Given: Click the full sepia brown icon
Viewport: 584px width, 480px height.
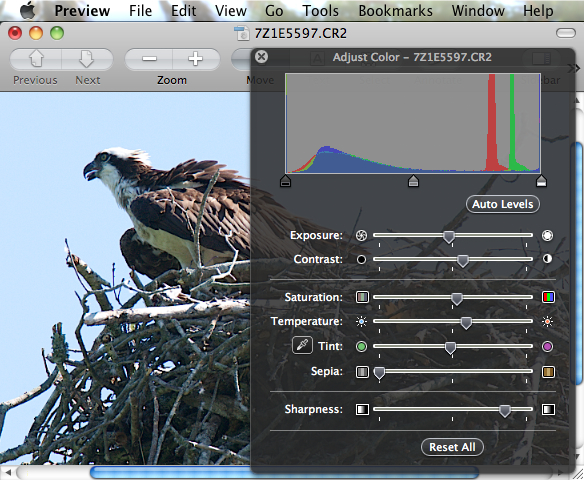Looking at the screenshot, I should tap(548, 372).
